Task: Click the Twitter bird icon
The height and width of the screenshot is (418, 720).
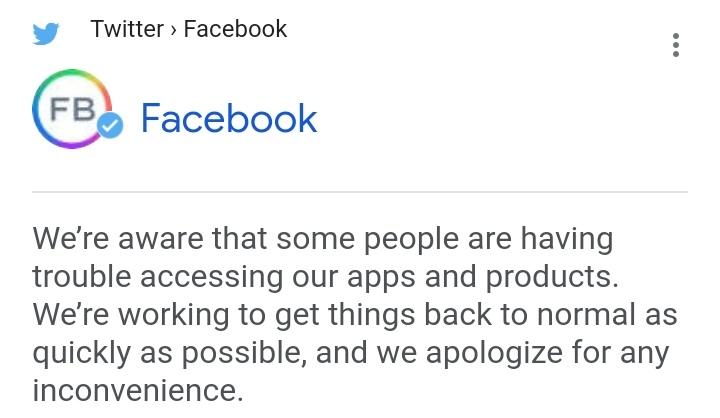Action: (46, 32)
